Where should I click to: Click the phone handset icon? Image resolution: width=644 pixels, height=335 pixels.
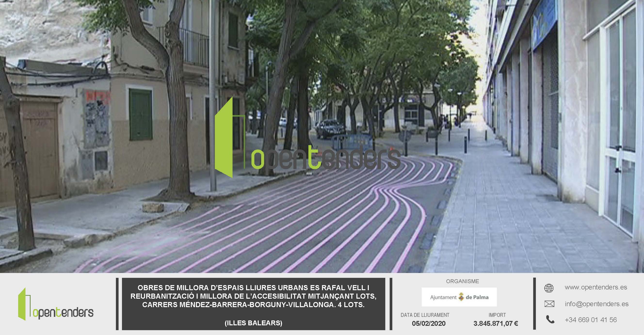click(x=550, y=319)
